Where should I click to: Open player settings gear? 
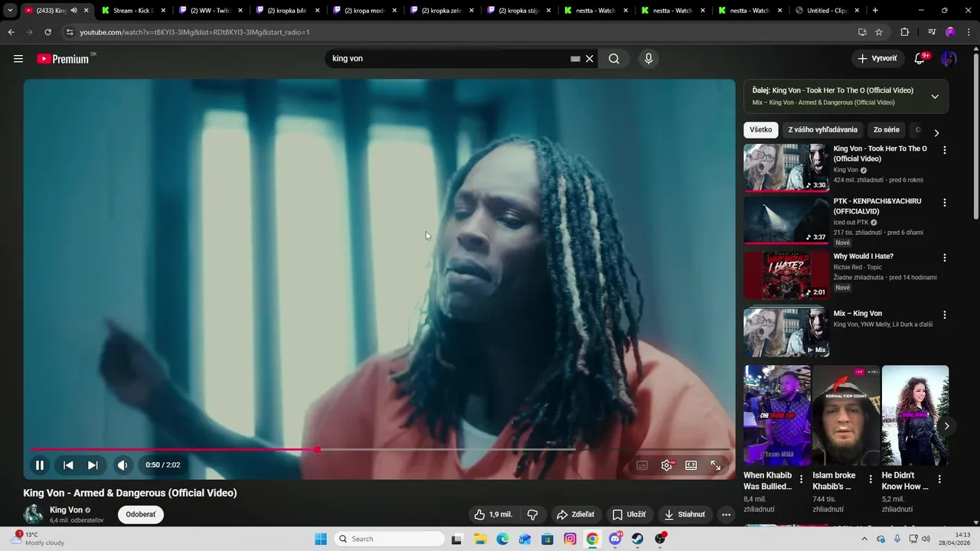click(667, 465)
